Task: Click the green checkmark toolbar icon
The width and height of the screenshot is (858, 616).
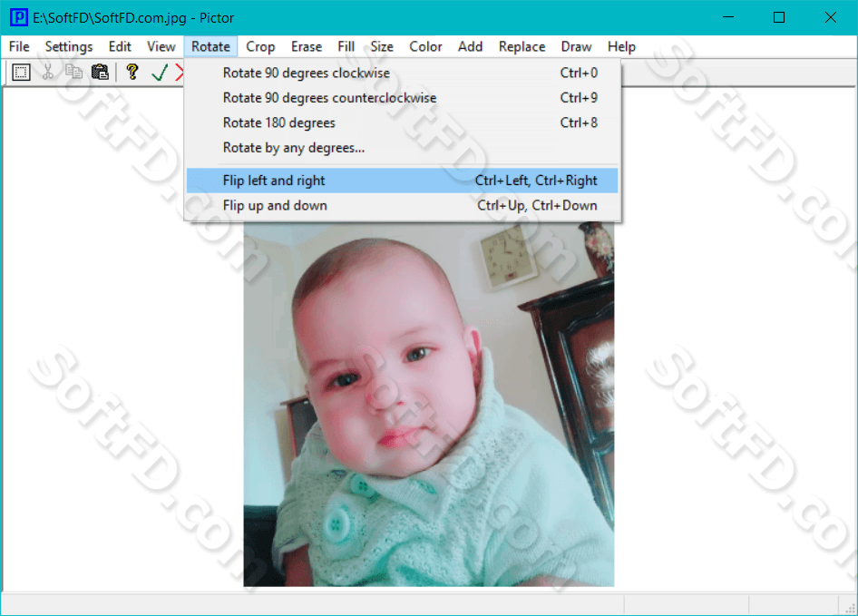Action: pos(160,73)
